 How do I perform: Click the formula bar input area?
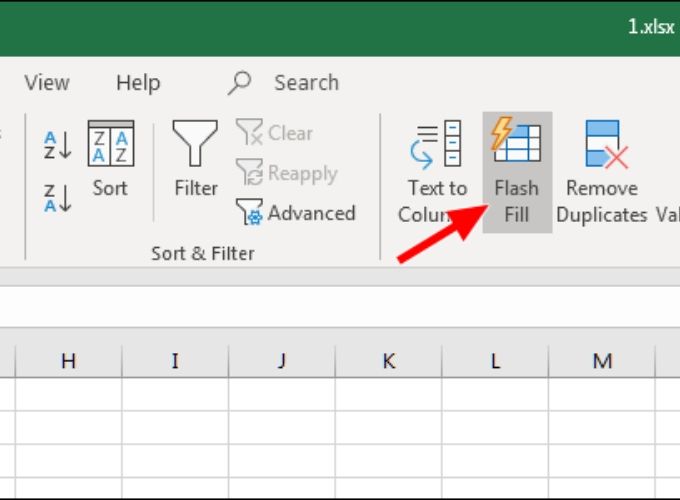click(x=340, y=306)
